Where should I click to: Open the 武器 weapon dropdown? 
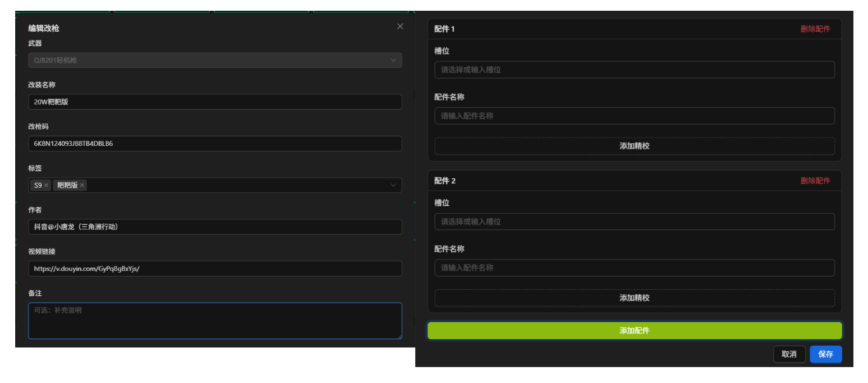coord(215,60)
